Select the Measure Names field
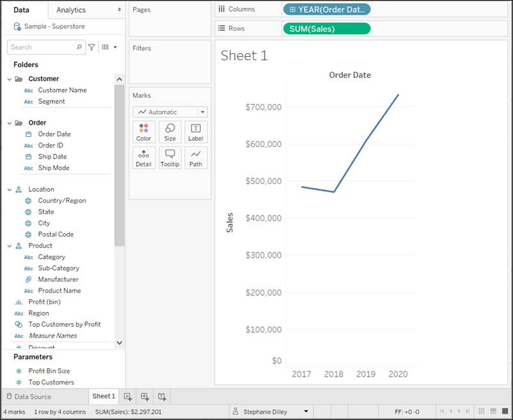Viewport: 513px width, 420px height. coord(52,336)
